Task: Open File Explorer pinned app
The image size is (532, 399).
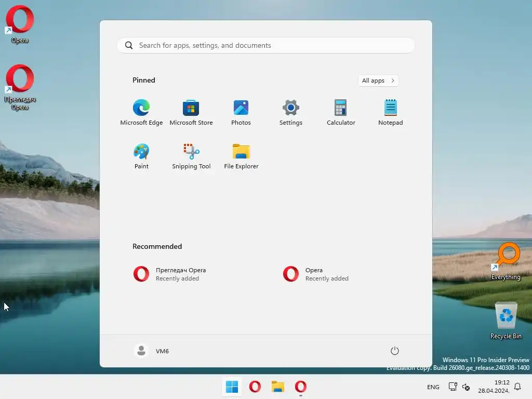Action: tap(241, 156)
